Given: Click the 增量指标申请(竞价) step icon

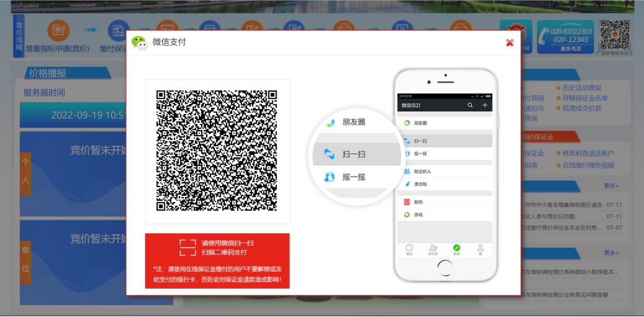Looking at the screenshot, I should (58, 30).
